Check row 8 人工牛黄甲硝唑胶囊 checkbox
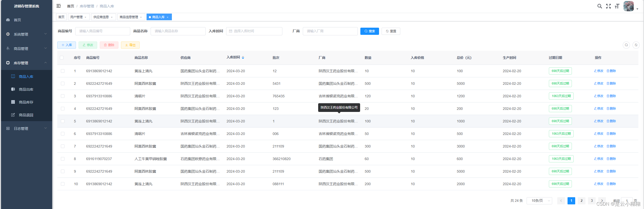Viewport: 644px width, 209px height. tap(63, 159)
